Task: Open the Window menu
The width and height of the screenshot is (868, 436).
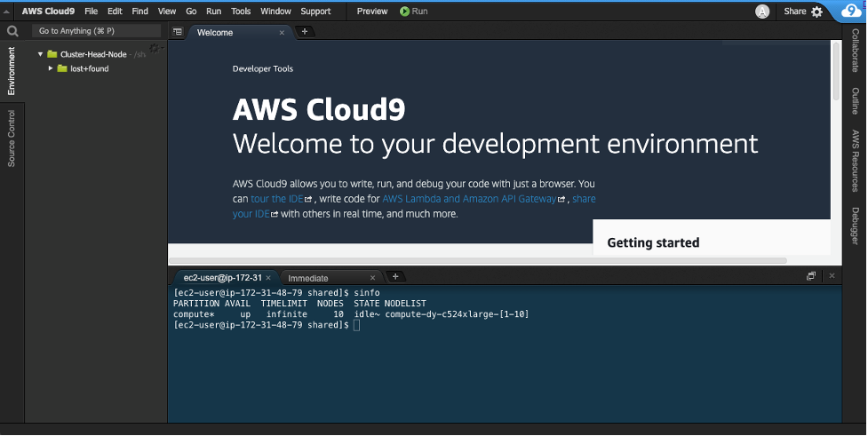Action: point(275,11)
